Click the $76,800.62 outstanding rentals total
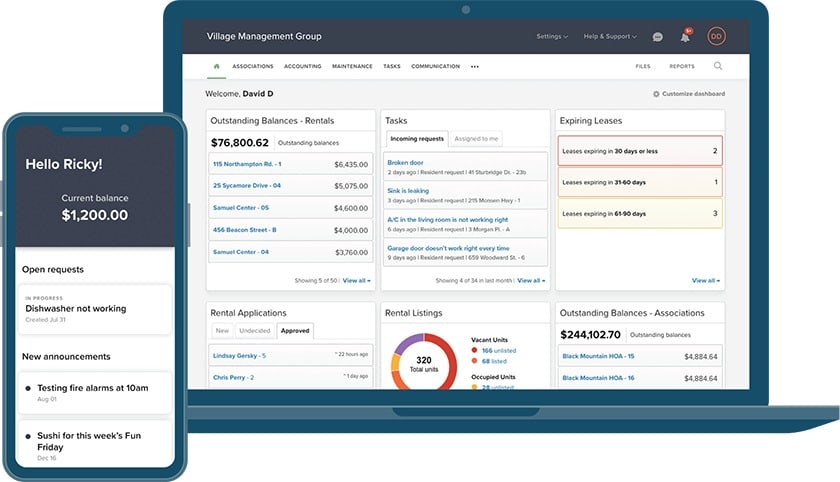This screenshot has width=840, height=482. pos(240,142)
